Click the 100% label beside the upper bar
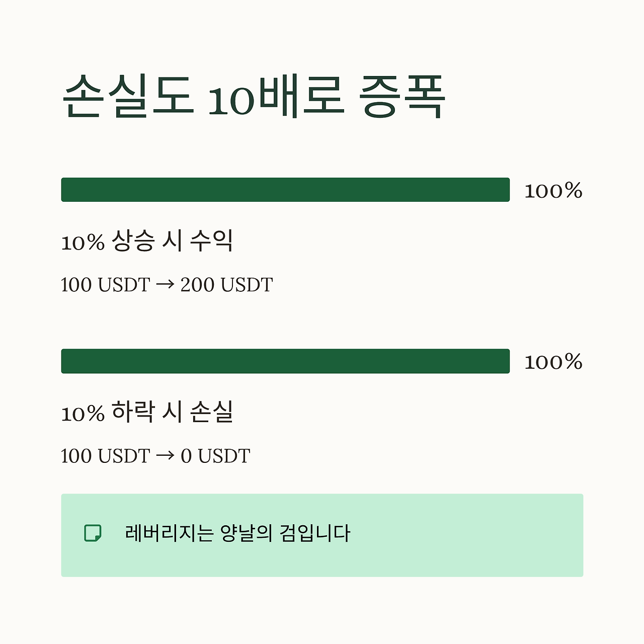The width and height of the screenshot is (644, 644). pyautogui.click(x=553, y=191)
